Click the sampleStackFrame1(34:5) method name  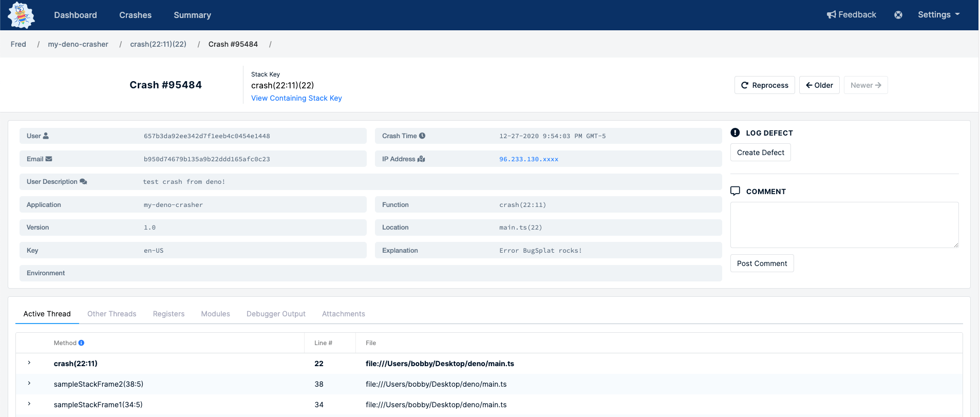tap(98, 405)
